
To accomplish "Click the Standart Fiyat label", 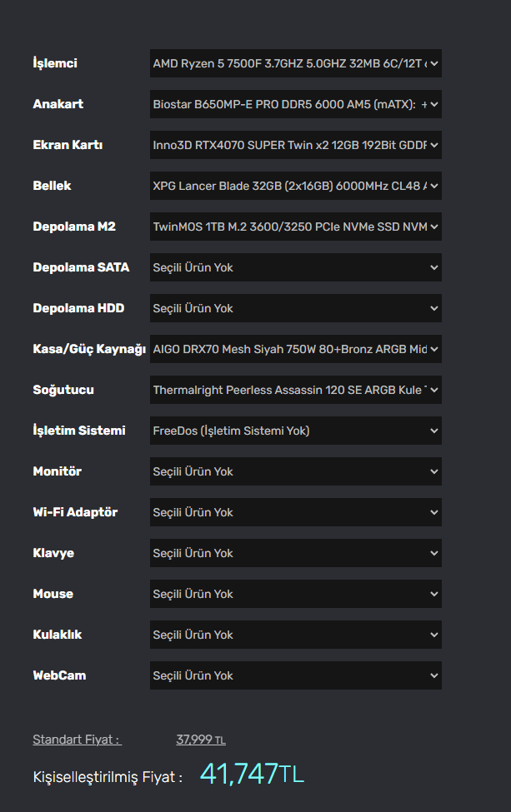I will [77, 740].
